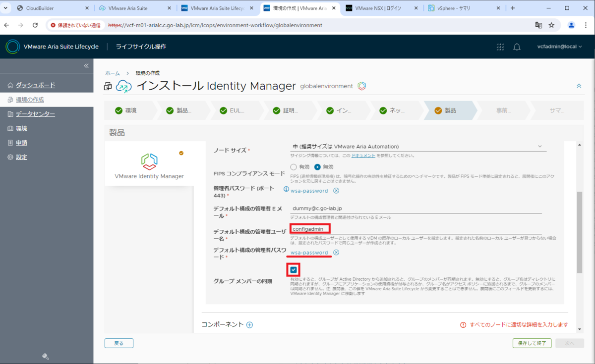Open a new browser tab

(x=513, y=8)
